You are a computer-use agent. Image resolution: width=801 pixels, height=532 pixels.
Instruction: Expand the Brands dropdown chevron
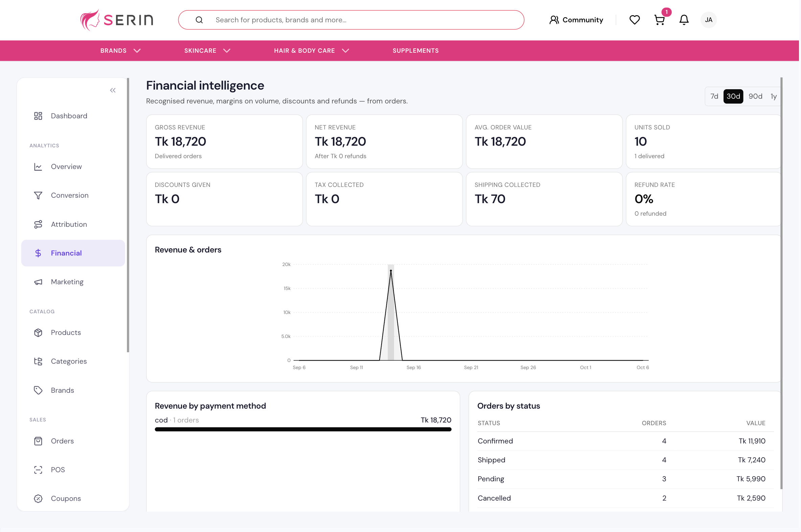(x=137, y=51)
